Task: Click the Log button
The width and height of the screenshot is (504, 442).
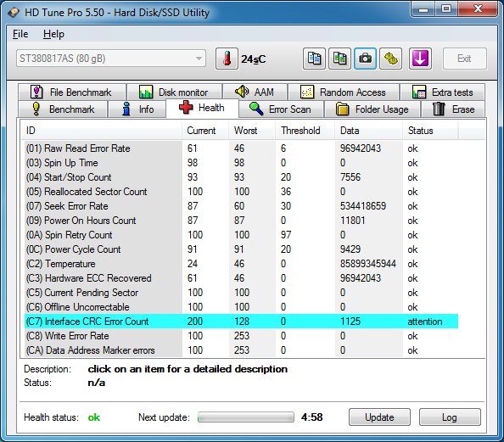Action: (450, 417)
